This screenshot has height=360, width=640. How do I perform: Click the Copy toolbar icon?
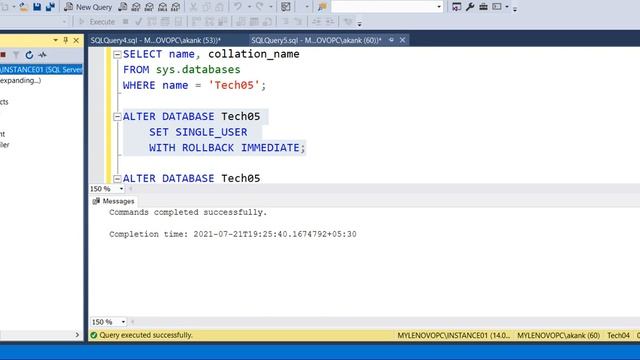(x=207, y=7)
